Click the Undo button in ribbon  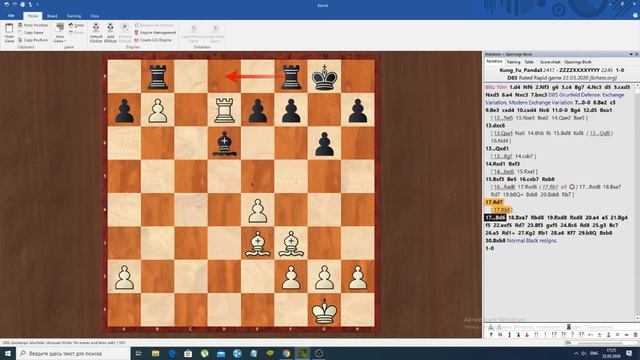click(x=76, y=25)
